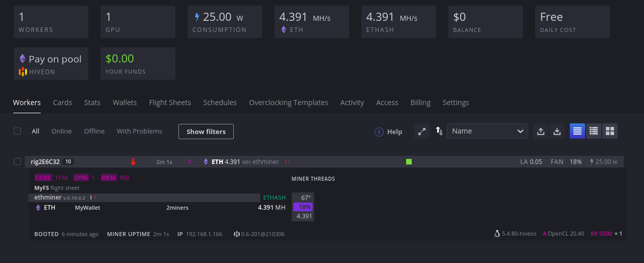Open the Flight Sheets tab

point(170,103)
